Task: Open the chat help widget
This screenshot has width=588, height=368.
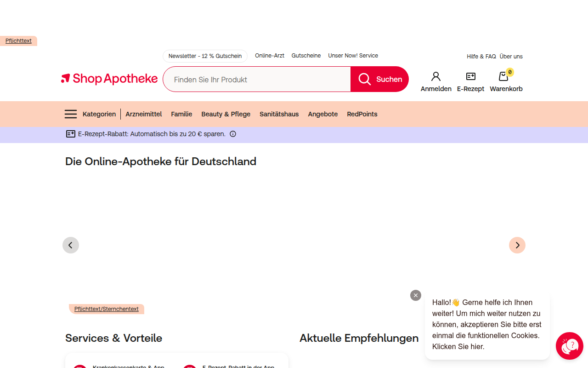Action: pyautogui.click(x=570, y=346)
